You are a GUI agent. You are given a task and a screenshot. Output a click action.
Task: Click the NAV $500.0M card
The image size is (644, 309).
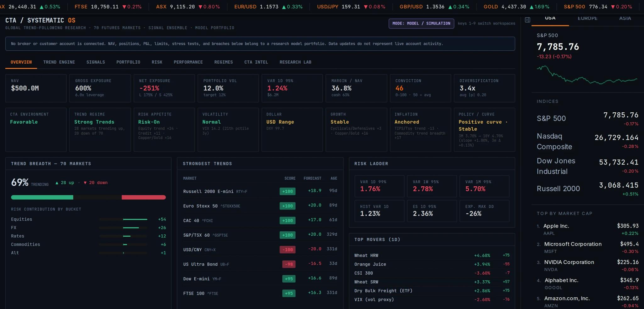click(36, 88)
